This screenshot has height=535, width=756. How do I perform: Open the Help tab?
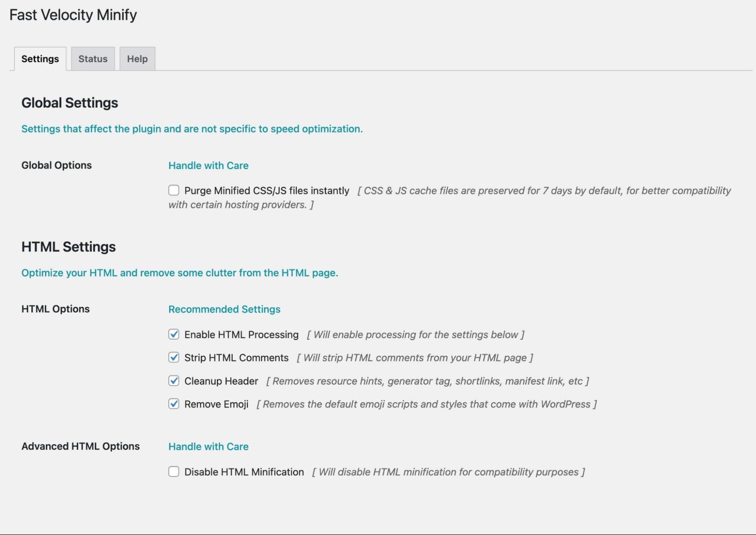pyautogui.click(x=137, y=59)
